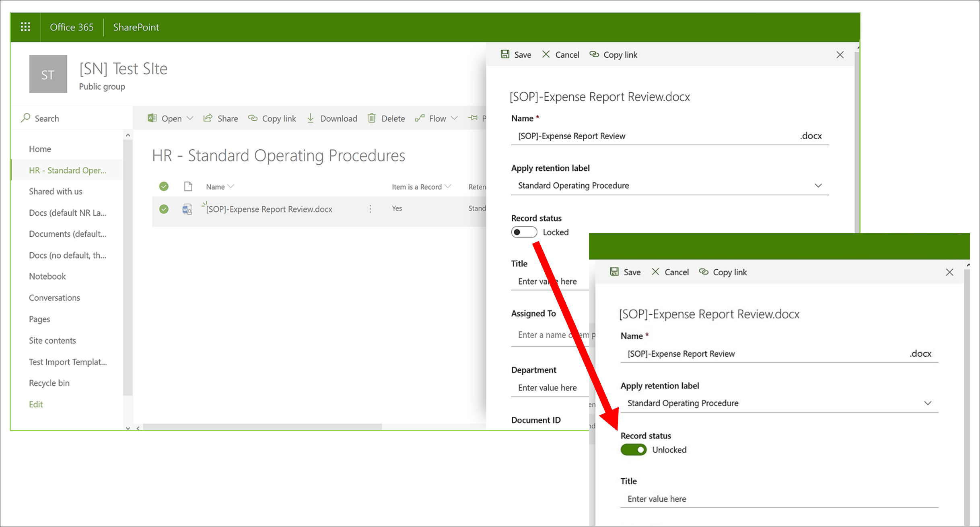
Task: Open the Conversations section
Action: [x=54, y=298]
